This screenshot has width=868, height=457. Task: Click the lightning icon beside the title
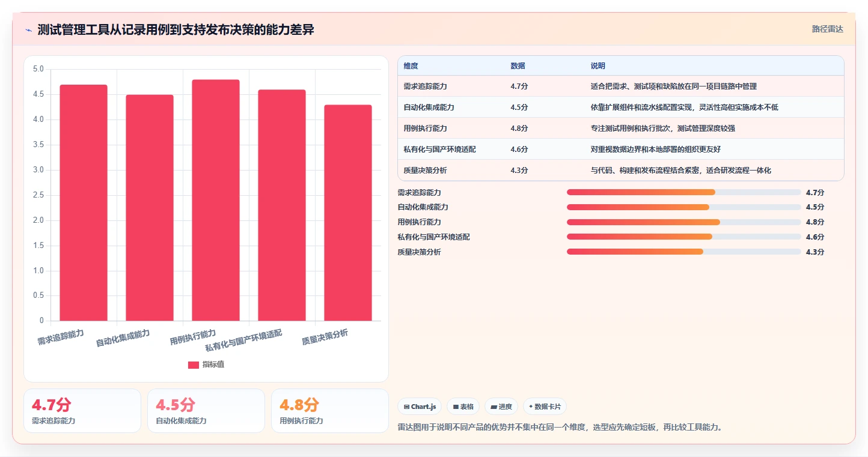point(29,30)
